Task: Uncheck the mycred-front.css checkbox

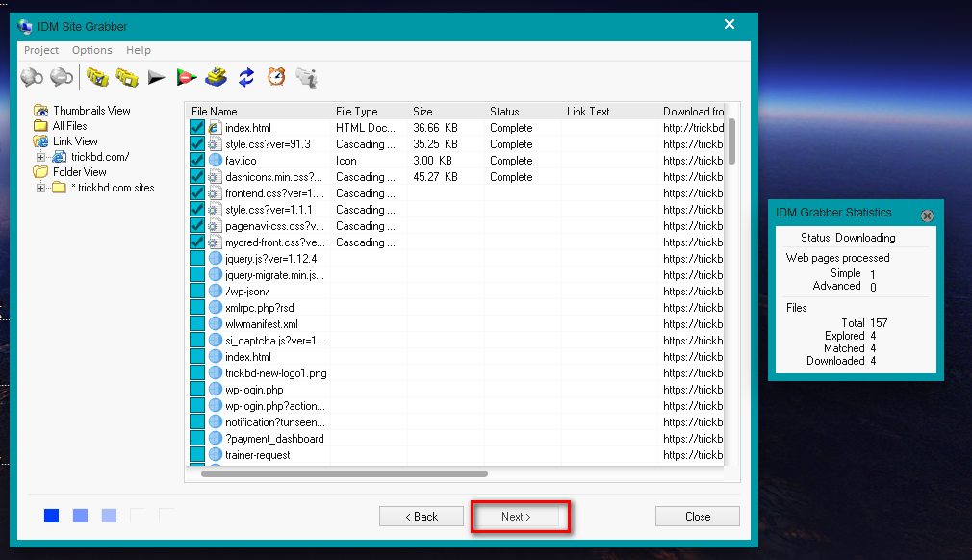Action: point(197,242)
